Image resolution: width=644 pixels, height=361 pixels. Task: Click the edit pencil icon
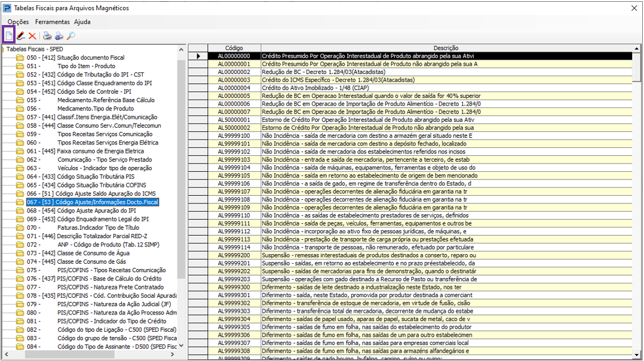click(20, 36)
